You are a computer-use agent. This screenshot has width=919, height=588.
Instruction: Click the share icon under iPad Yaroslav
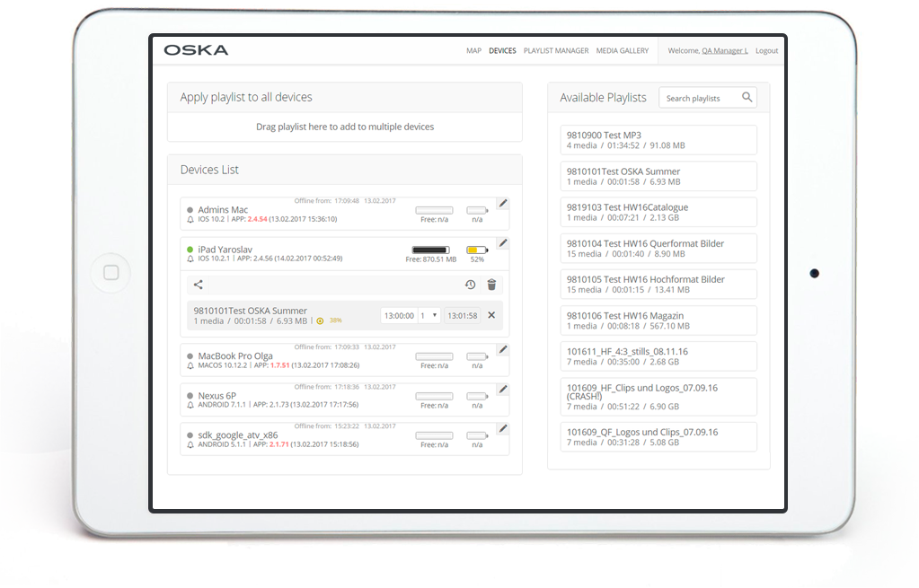[199, 285]
